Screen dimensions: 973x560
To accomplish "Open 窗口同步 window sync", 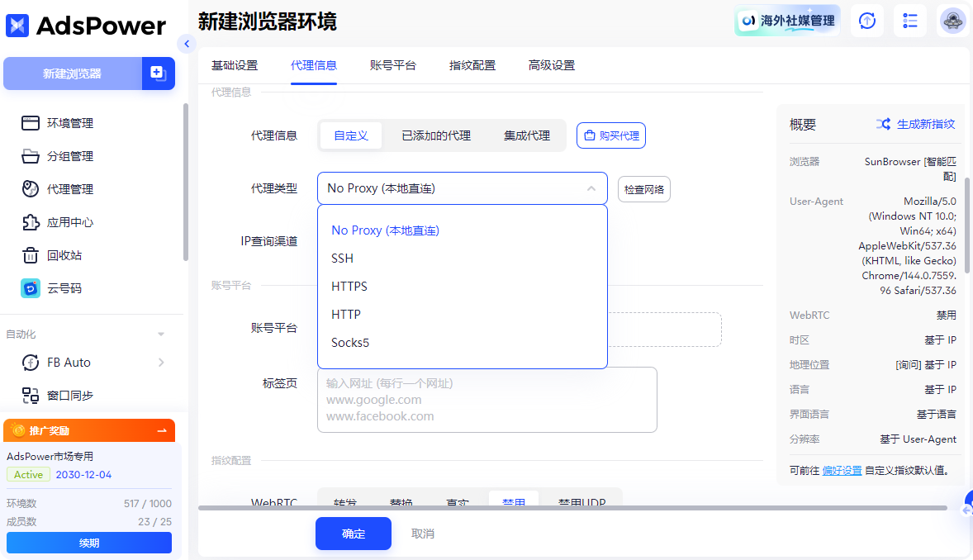I will [69, 395].
